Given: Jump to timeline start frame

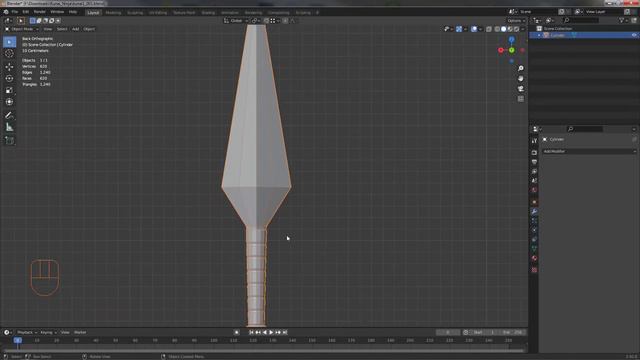Looking at the screenshot, I should click(x=251, y=332).
